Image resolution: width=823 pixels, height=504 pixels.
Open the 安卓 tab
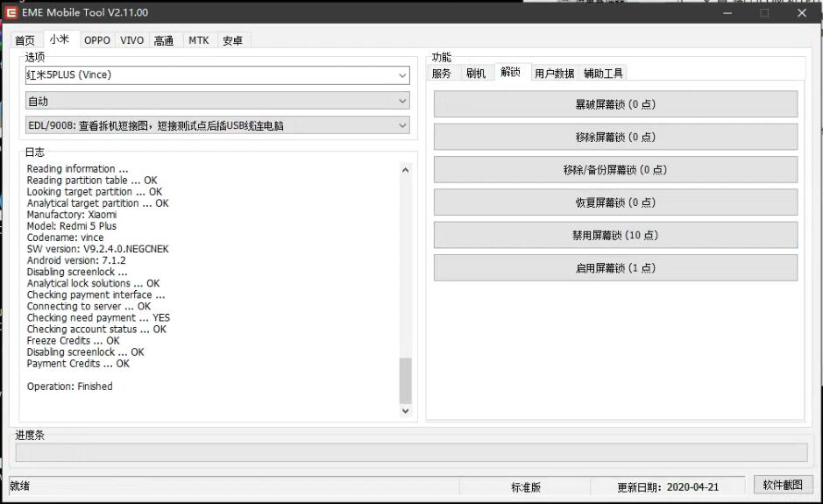(232, 40)
